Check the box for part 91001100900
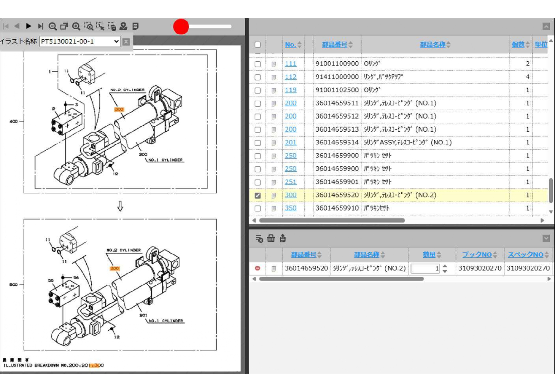Viewport: 555px width, 392px height. coord(258,64)
